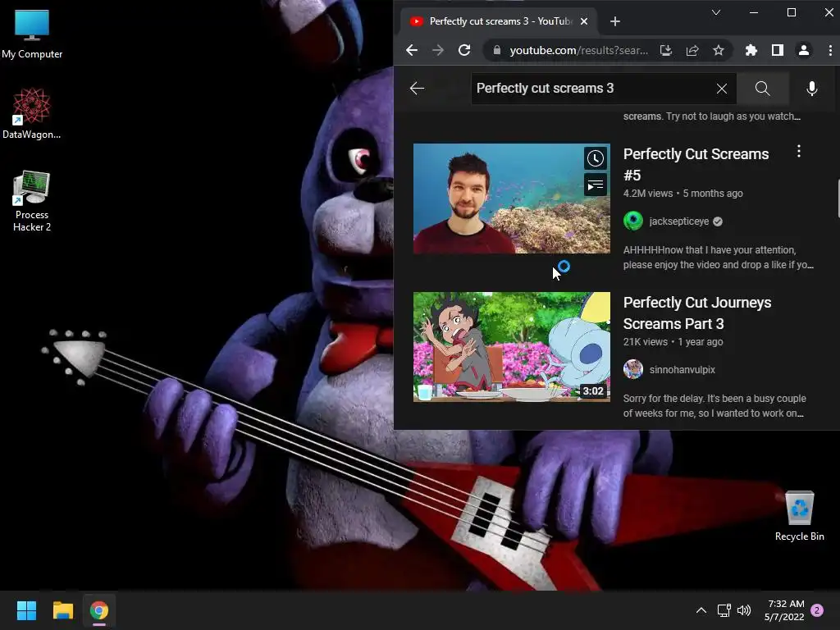Viewport: 840px width, 630px height.
Task: Click the YouTube search text field
Action: [592, 89]
